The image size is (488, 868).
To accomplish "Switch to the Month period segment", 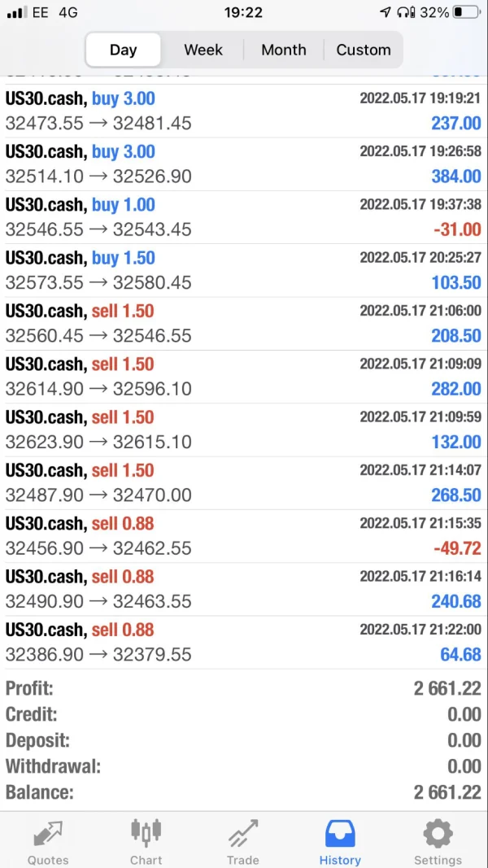I will pyautogui.click(x=284, y=50).
